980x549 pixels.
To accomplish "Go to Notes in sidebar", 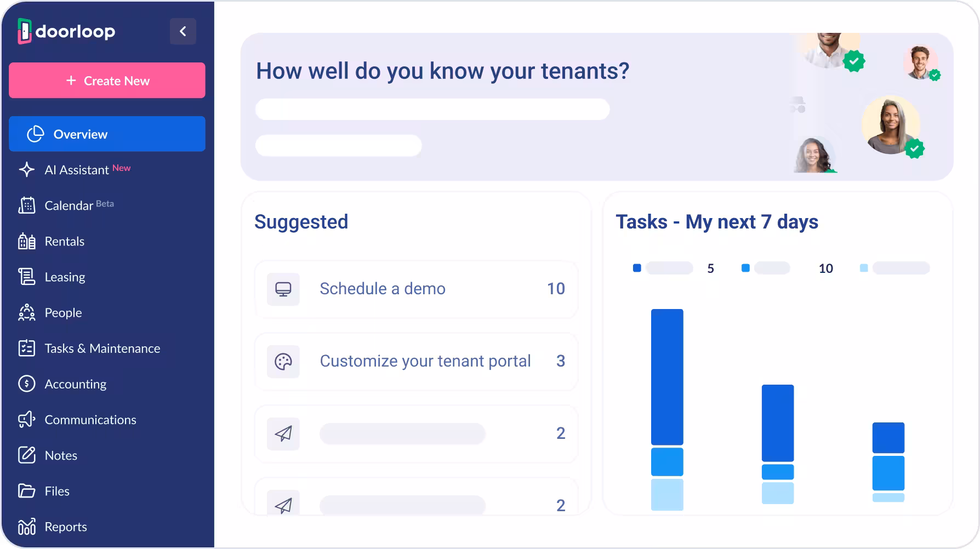I will coord(60,455).
